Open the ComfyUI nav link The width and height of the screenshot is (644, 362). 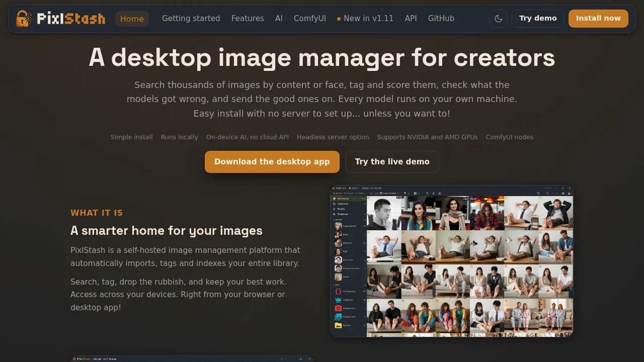(310, 19)
